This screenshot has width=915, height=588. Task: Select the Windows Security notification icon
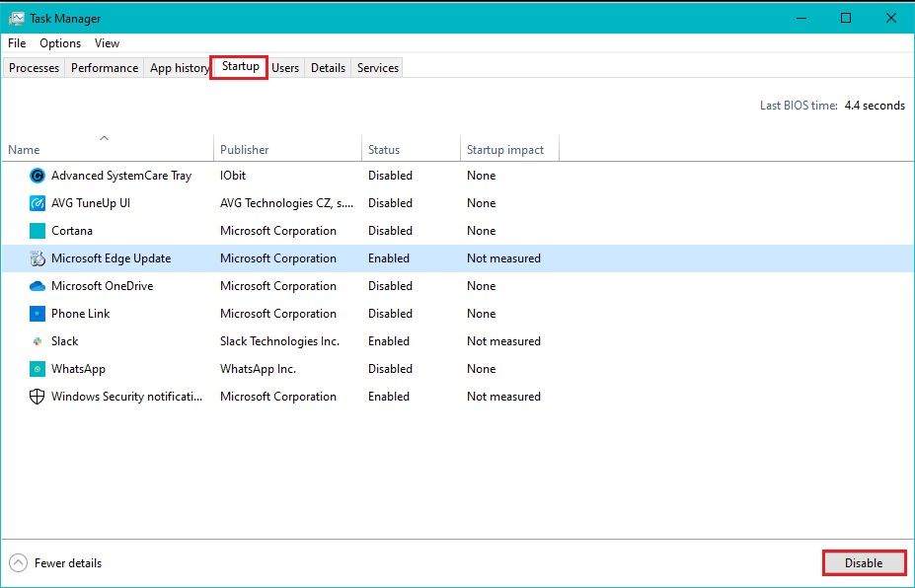(36, 396)
